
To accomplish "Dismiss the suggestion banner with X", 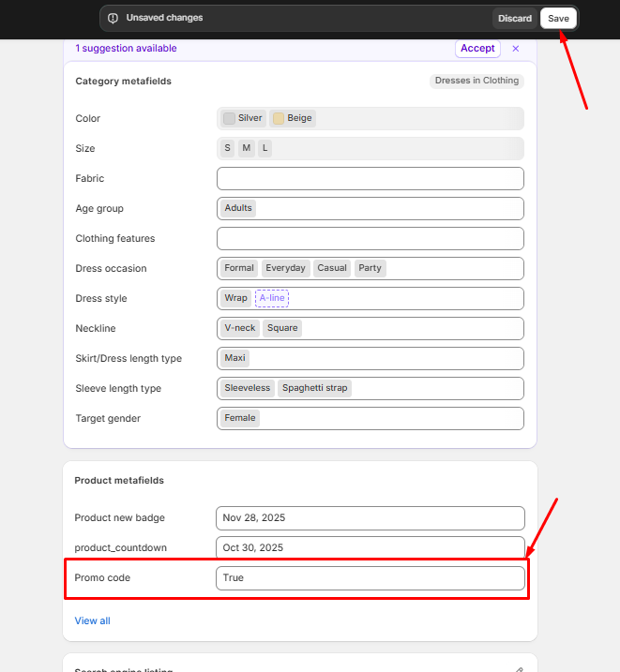I will coord(516,49).
